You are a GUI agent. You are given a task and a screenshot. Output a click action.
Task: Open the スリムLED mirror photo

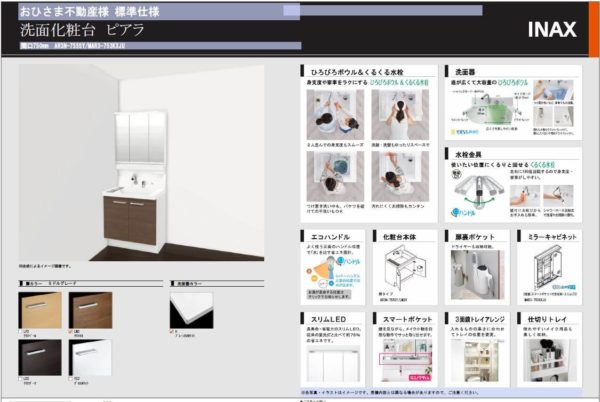pos(333,365)
